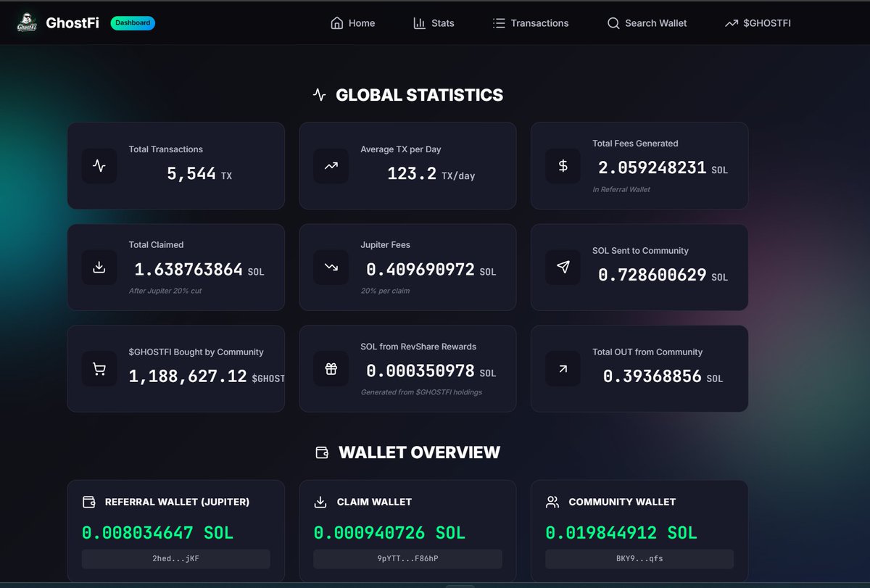Click the 5,544 total transactions value

199,174
